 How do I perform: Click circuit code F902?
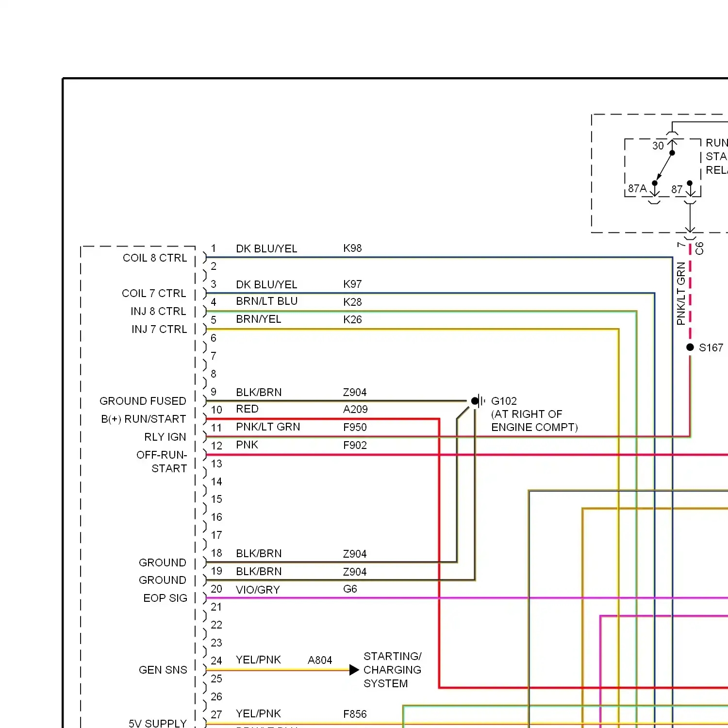click(x=355, y=445)
